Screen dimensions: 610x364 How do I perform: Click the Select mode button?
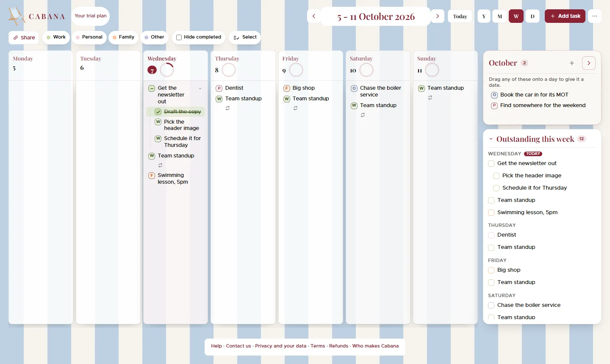(245, 37)
